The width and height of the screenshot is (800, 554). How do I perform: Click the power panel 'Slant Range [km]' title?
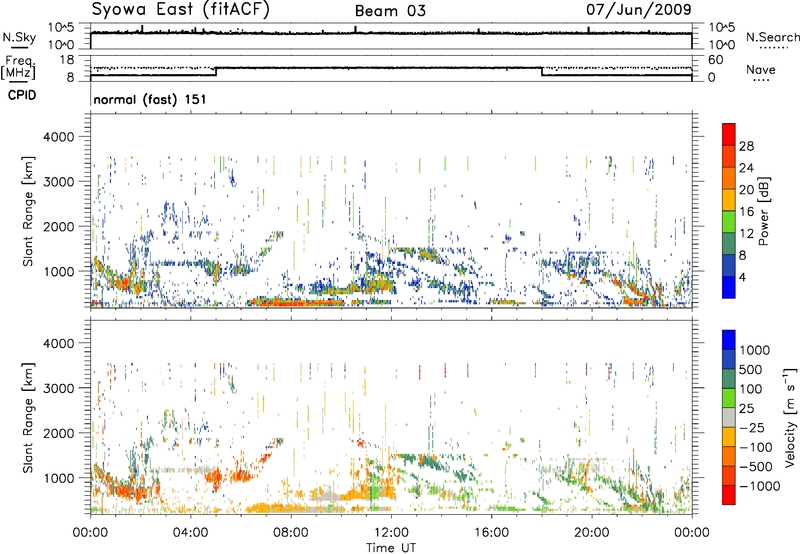[x=28, y=211]
